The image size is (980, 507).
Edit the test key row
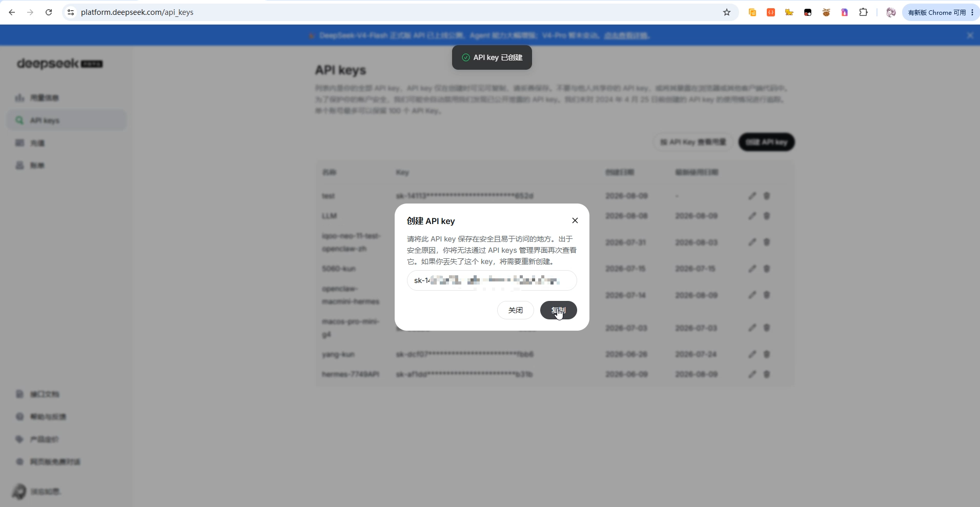tap(752, 196)
